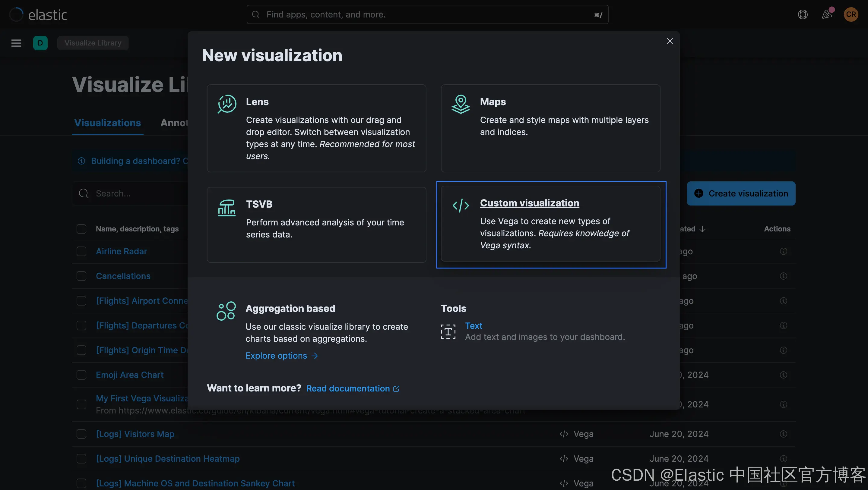This screenshot has height=490, width=868.
Task: Open the Cancellations visualization
Action: pos(123,276)
